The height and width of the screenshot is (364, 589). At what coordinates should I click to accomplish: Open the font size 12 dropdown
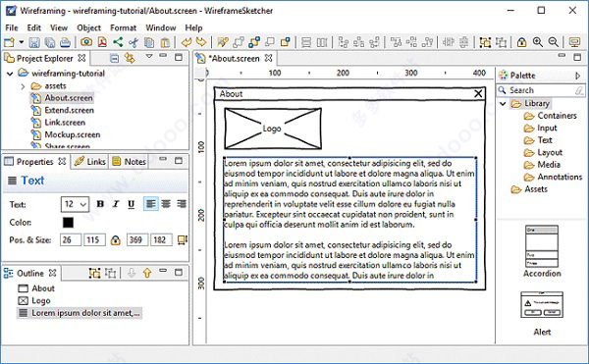pyautogui.click(x=76, y=204)
